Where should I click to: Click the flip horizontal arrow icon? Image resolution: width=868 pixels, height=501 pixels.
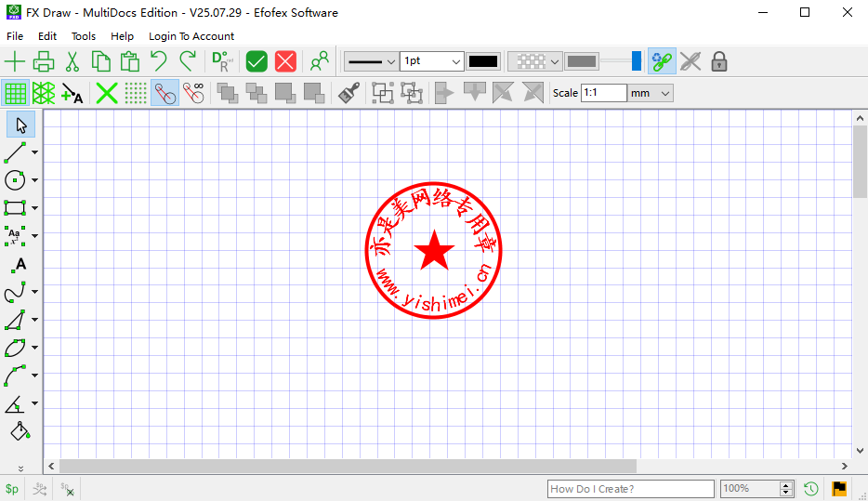tap(444, 93)
